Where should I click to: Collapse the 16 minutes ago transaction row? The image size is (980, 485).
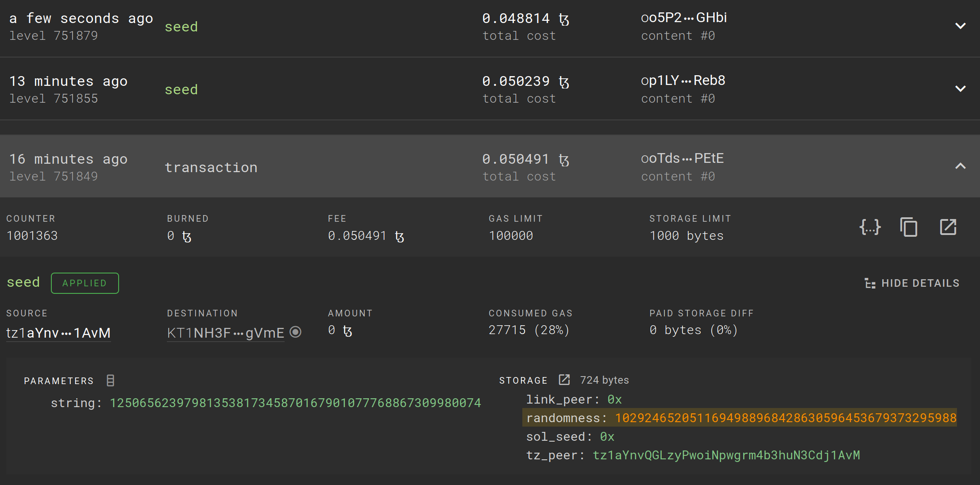[x=960, y=166]
